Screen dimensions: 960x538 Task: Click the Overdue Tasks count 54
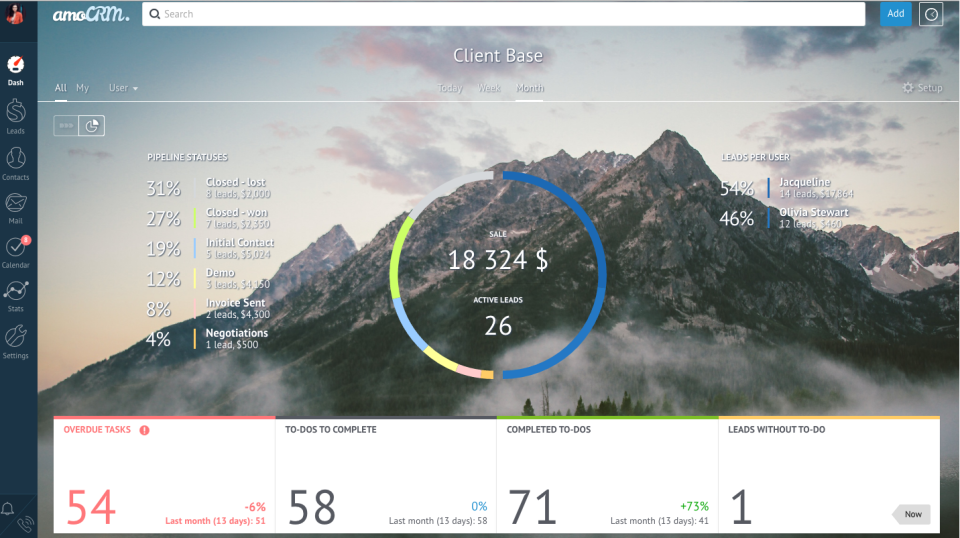click(x=91, y=507)
